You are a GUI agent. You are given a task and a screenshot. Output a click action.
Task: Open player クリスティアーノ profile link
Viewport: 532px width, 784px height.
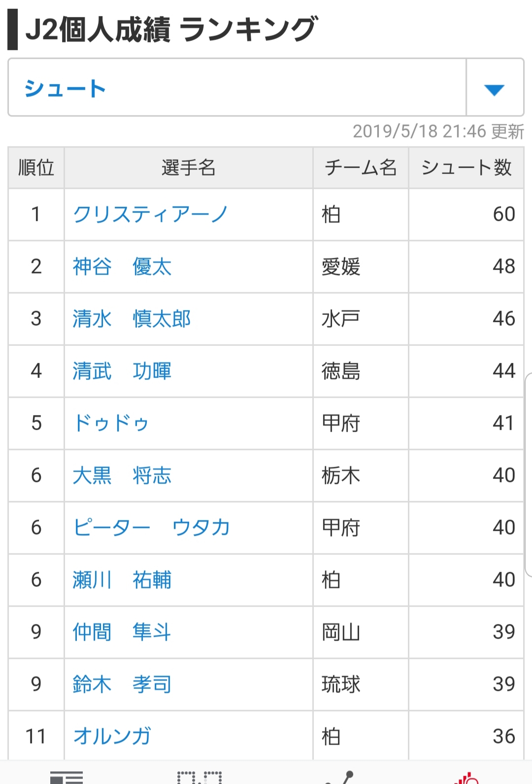(150, 214)
